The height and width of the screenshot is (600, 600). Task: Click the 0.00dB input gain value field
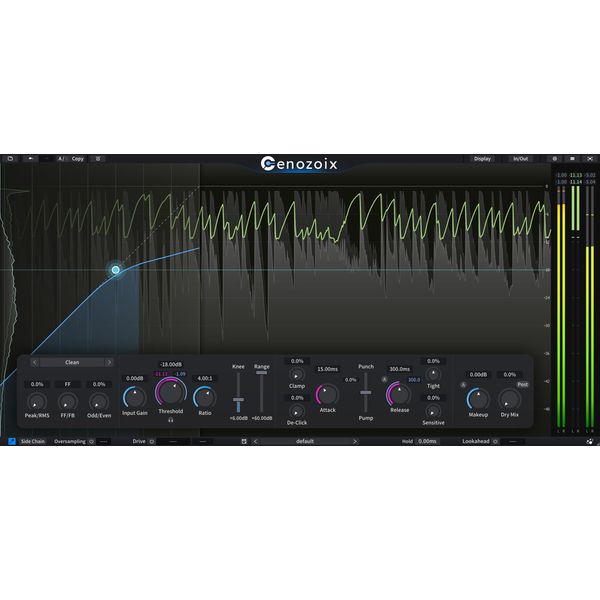(x=135, y=378)
